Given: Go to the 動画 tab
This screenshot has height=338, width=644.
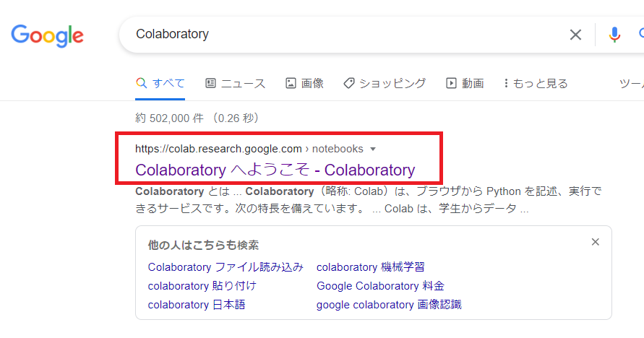Looking at the screenshot, I should pyautogui.click(x=465, y=84).
